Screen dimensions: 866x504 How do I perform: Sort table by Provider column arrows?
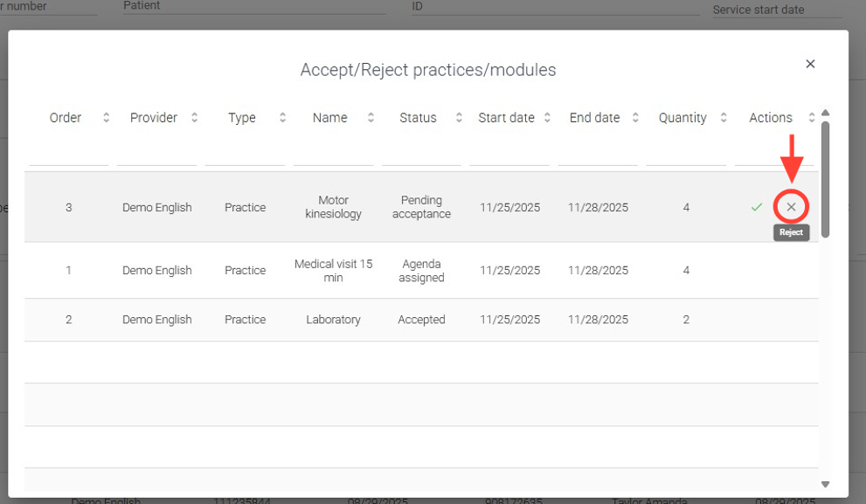(x=194, y=118)
